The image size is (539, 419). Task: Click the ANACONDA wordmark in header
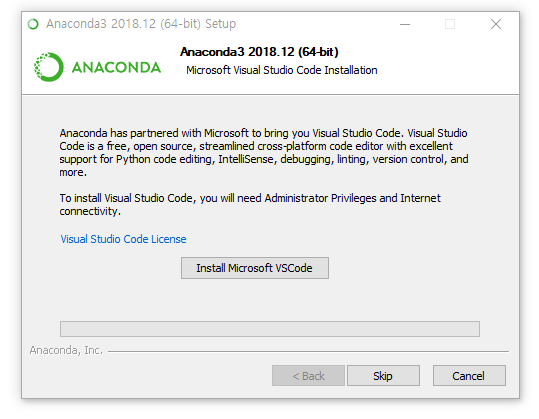tap(116, 67)
